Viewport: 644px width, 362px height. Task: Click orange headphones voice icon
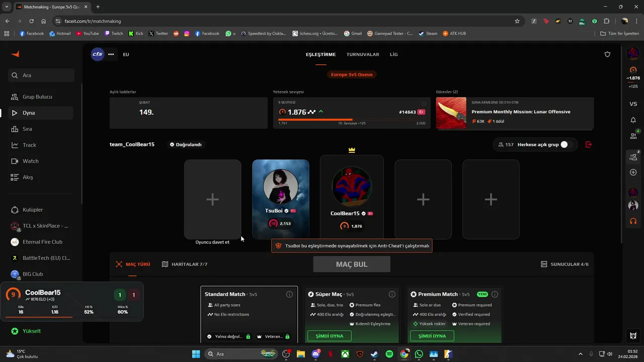click(x=633, y=221)
